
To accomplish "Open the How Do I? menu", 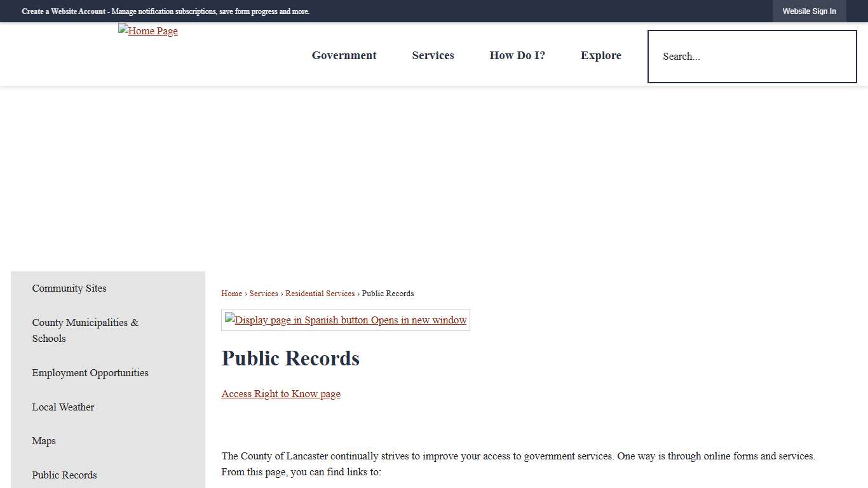I will click(x=517, y=55).
